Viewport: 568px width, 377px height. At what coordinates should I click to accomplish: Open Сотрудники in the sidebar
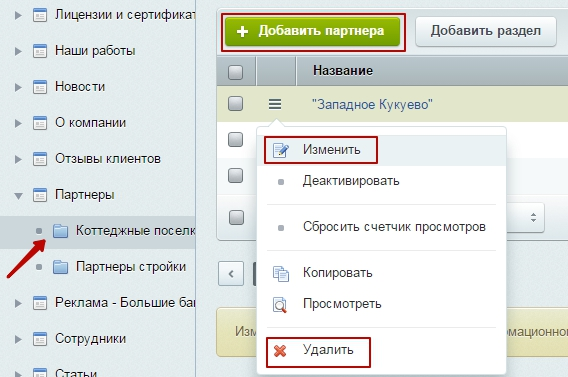[x=91, y=339]
